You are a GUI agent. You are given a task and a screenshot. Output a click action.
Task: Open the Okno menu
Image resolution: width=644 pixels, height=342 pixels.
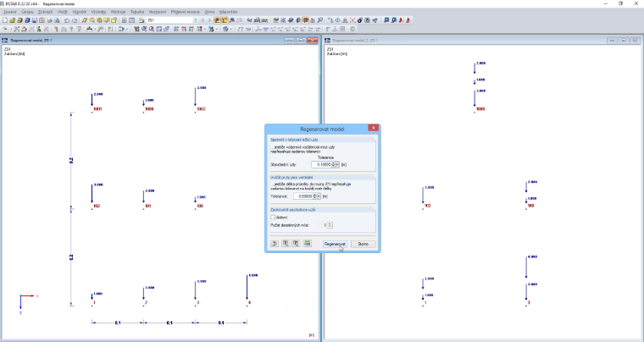click(209, 12)
